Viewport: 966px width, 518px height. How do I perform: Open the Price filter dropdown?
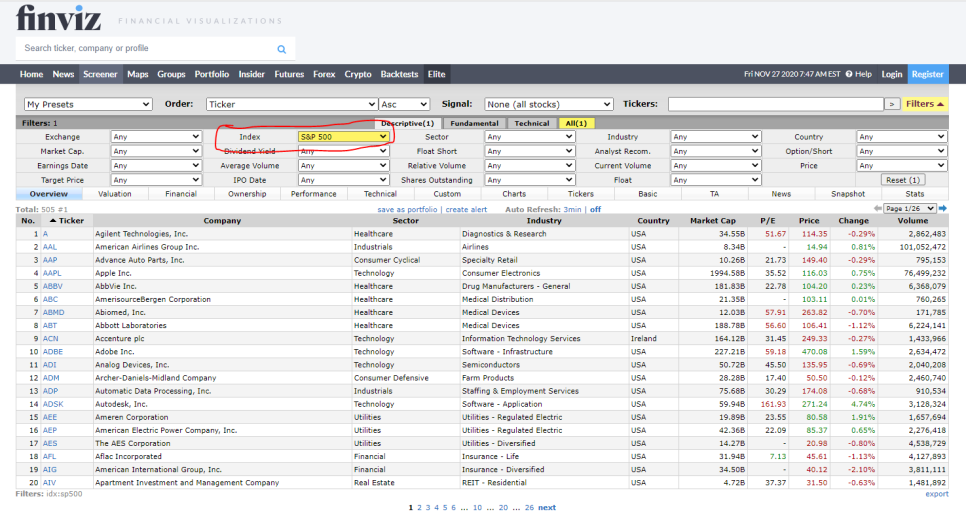(x=901, y=166)
